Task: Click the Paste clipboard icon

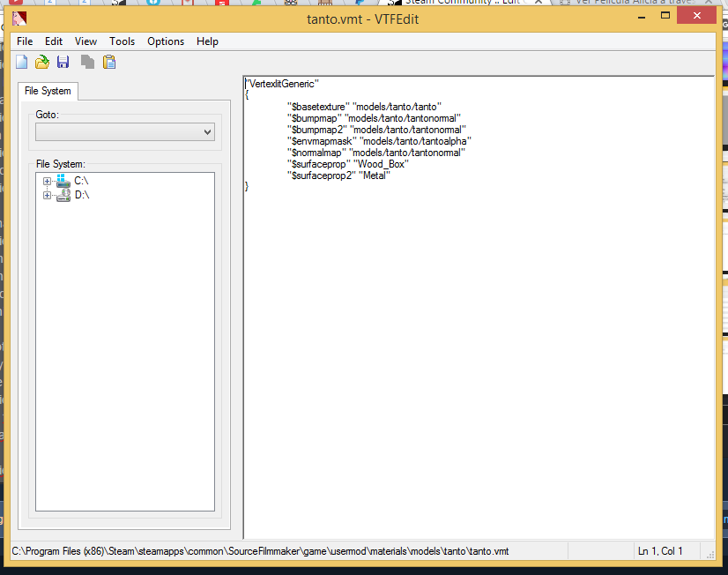Action: click(109, 62)
